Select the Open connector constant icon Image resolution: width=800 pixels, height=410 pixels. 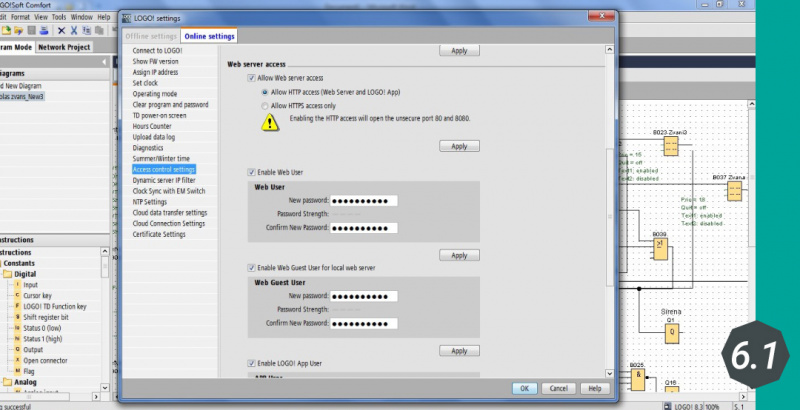click(17, 359)
